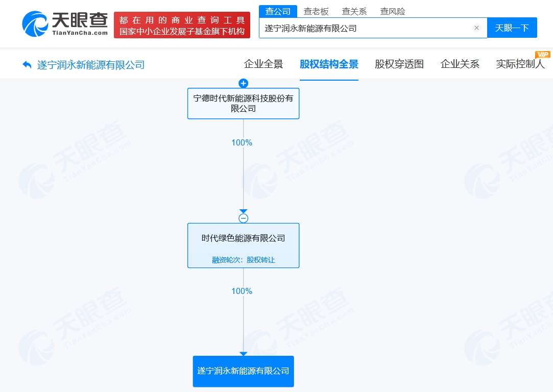The image size is (553, 392).
Task: Click the TianYanCha logo
Action: (65, 24)
